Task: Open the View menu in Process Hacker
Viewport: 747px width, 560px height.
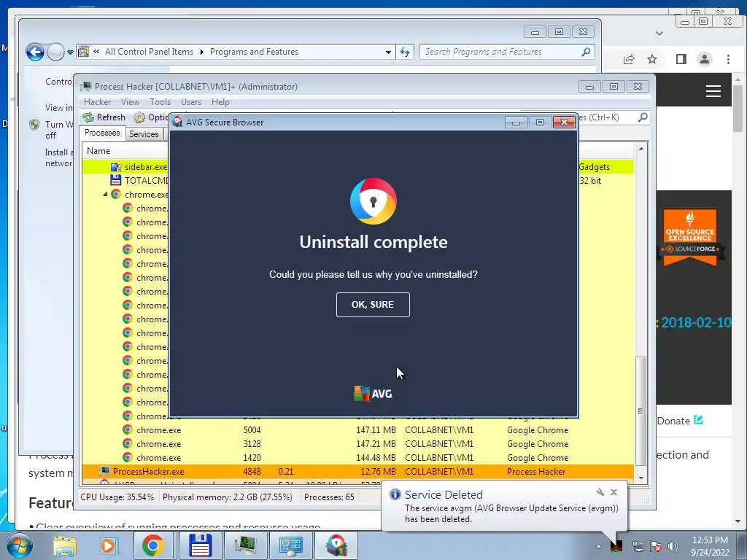Action: tap(130, 102)
